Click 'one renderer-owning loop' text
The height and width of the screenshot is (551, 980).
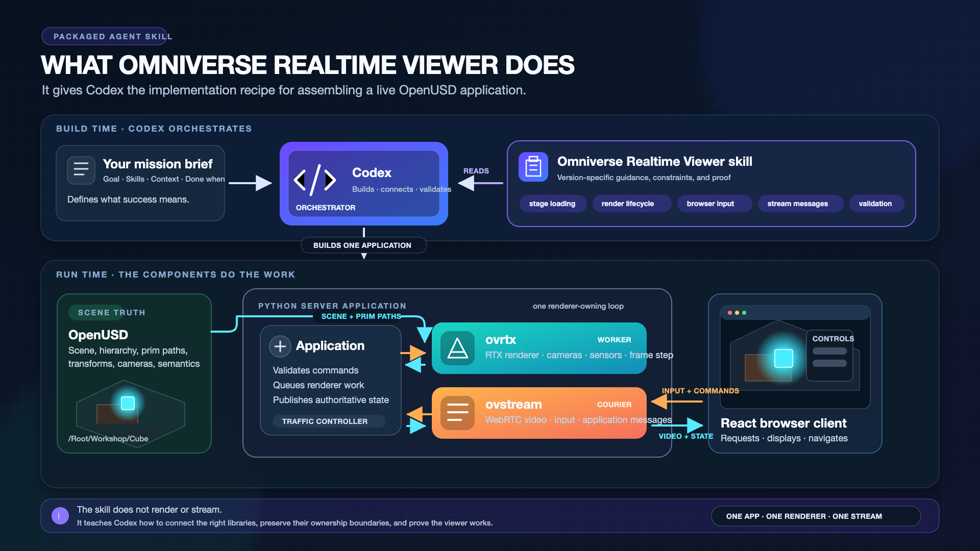(x=578, y=306)
